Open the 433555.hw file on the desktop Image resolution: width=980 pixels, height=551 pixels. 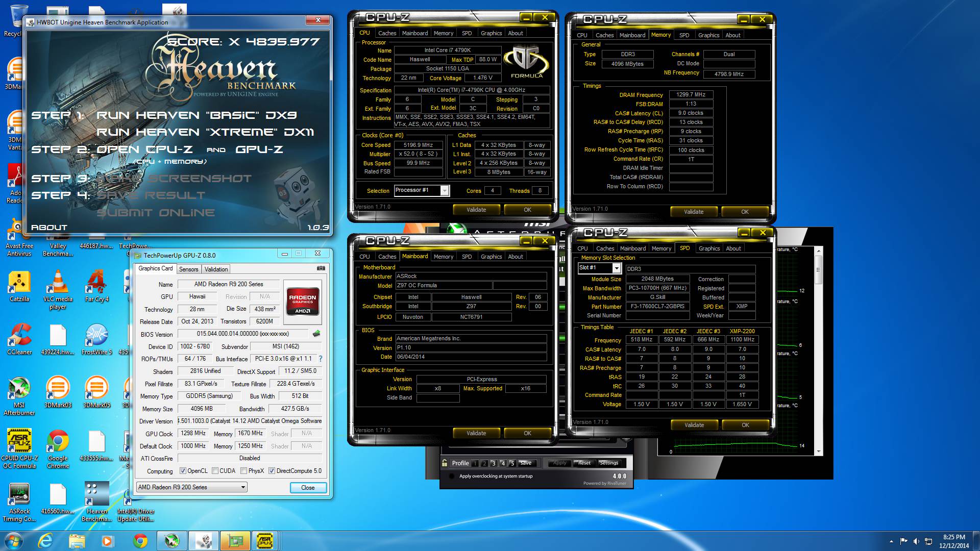(96, 445)
